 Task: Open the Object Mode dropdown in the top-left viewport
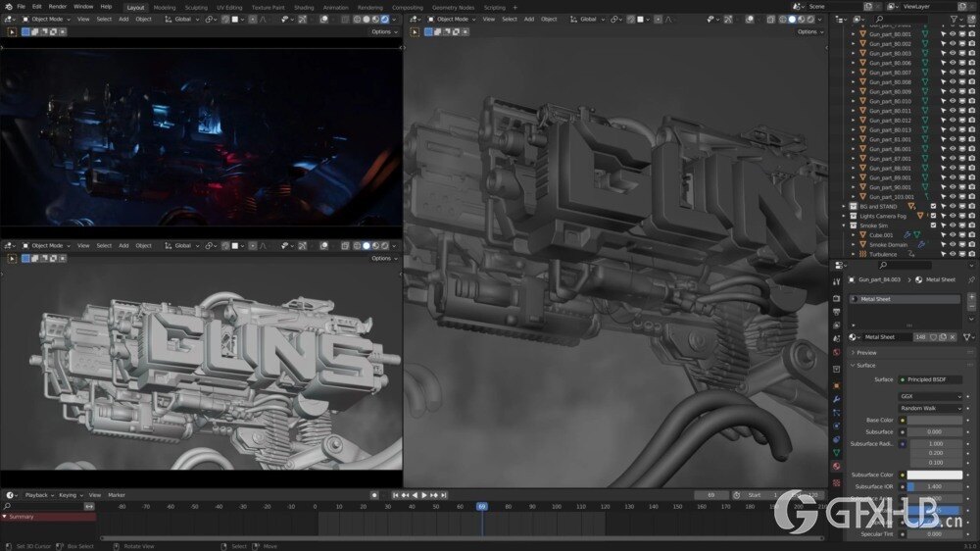coord(47,20)
